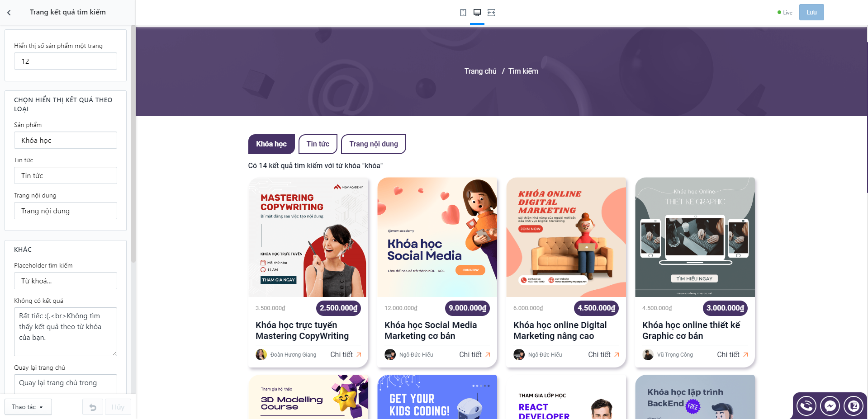Click the sidebar vertical scrollbar
The width and height of the screenshot is (868, 419).
pos(133,145)
